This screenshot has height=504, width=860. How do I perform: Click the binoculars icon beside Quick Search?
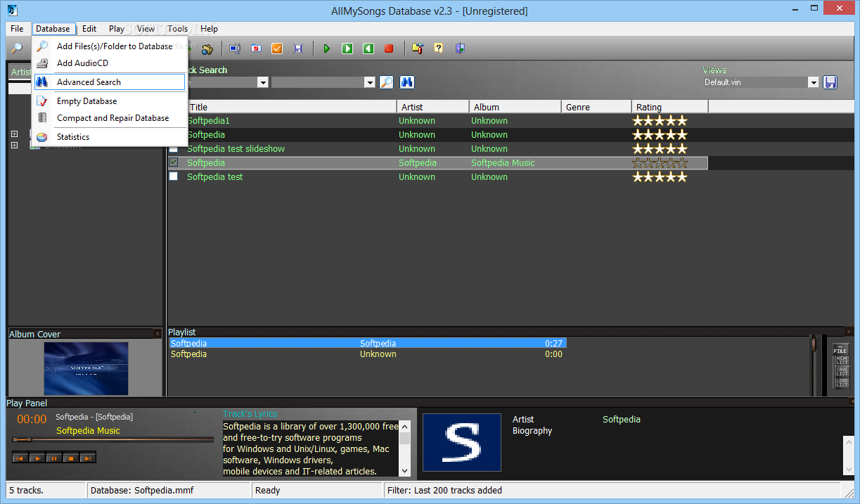tap(406, 82)
